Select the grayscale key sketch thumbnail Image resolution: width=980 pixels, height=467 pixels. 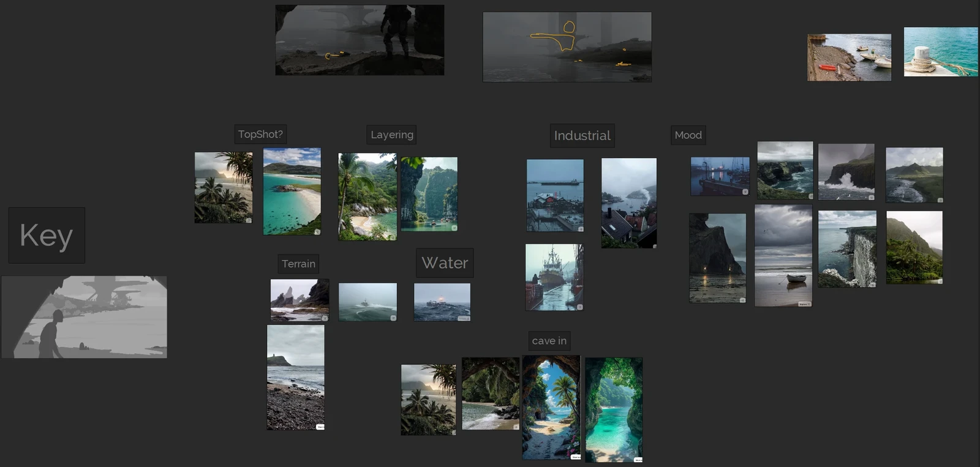pos(84,317)
